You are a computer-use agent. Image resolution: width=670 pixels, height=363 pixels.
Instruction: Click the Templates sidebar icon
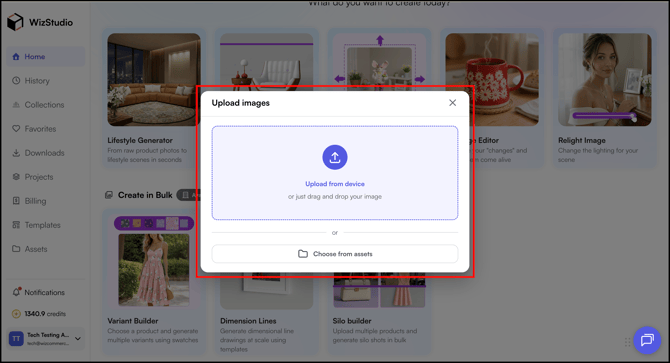point(16,225)
